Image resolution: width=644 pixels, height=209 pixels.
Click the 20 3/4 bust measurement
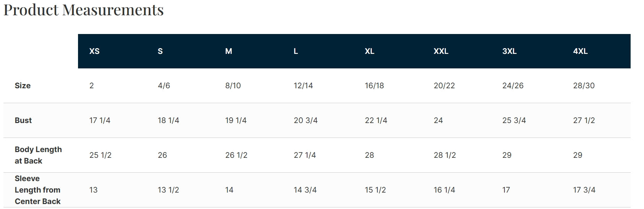(x=306, y=120)
